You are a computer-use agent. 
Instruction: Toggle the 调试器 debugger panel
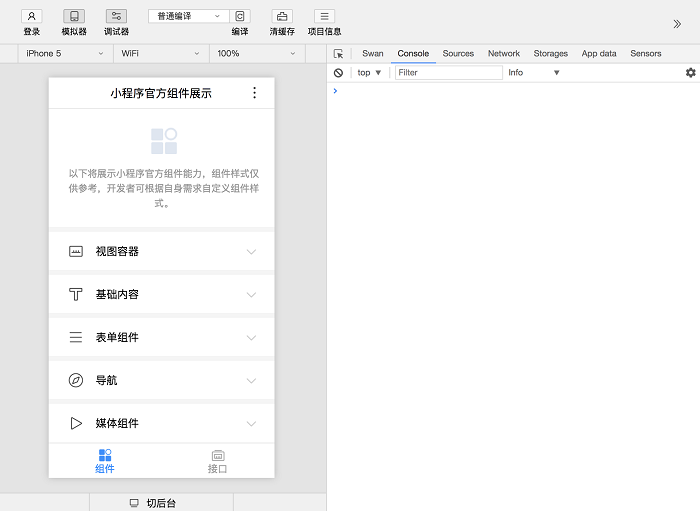point(117,17)
